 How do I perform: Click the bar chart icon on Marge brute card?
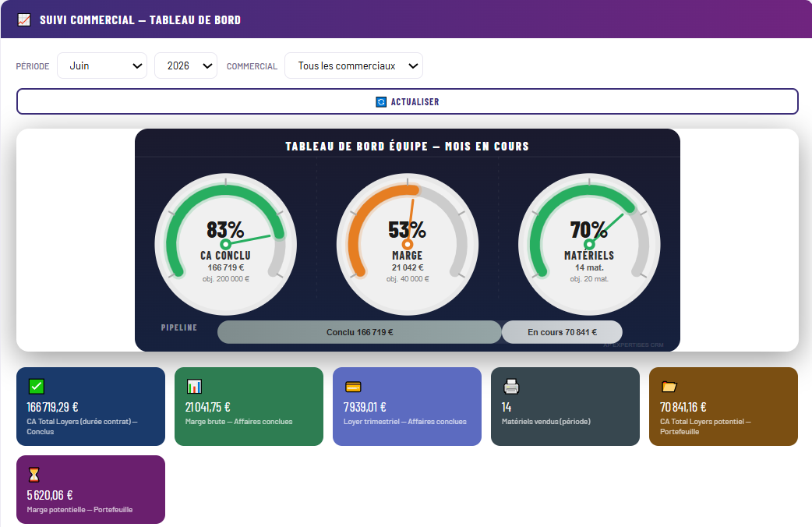[194, 387]
